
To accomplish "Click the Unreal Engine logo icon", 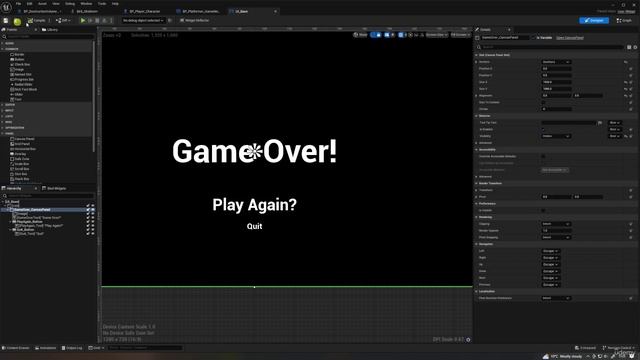I will click(x=7, y=7).
